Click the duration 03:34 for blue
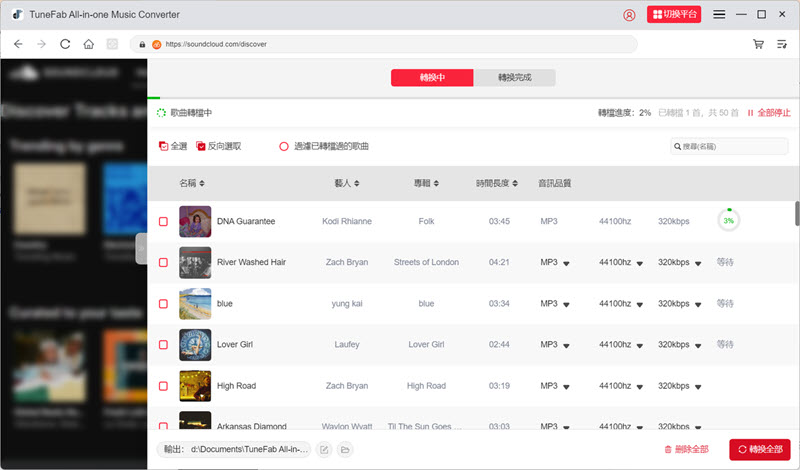This screenshot has height=470, width=800. click(x=499, y=304)
